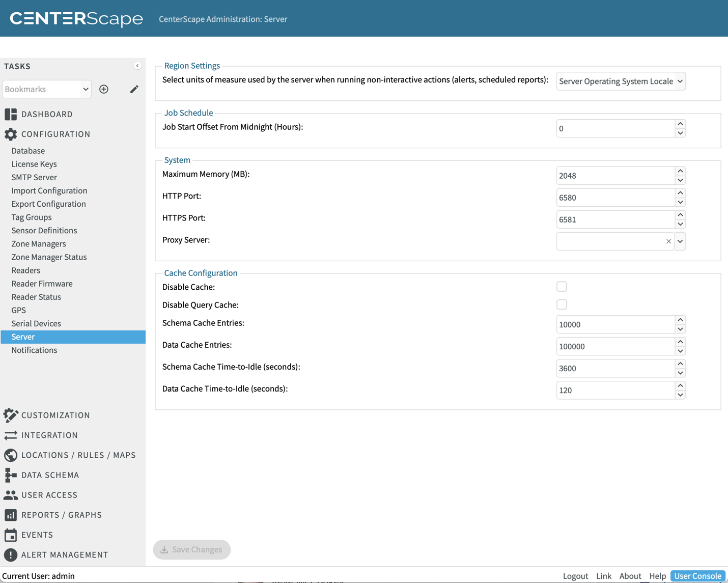Viewport: 728px width, 583px height.
Task: Click the edit bookmarks pencil icon
Action: [134, 89]
